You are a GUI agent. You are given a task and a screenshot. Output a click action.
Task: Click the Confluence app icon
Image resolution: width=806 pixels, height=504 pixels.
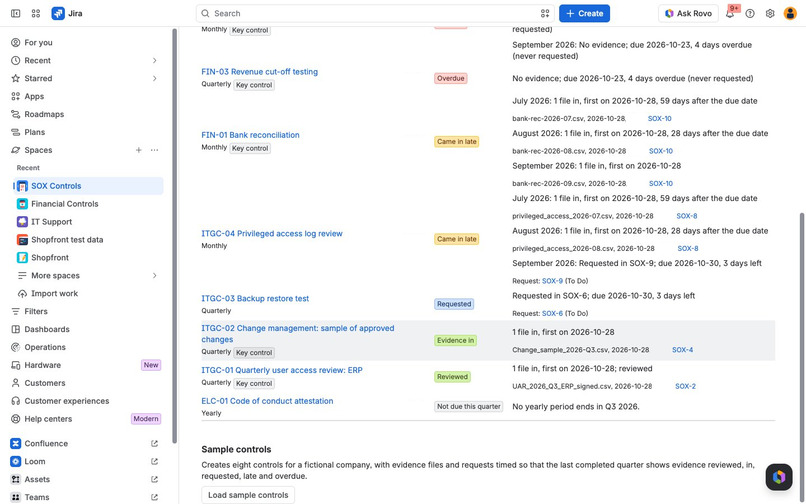15,443
